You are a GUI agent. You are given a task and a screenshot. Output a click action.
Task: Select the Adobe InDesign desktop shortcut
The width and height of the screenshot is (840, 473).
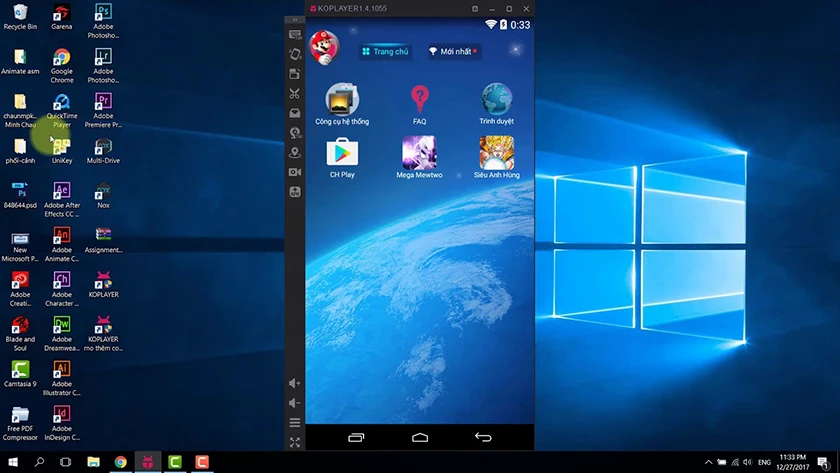coord(62,423)
